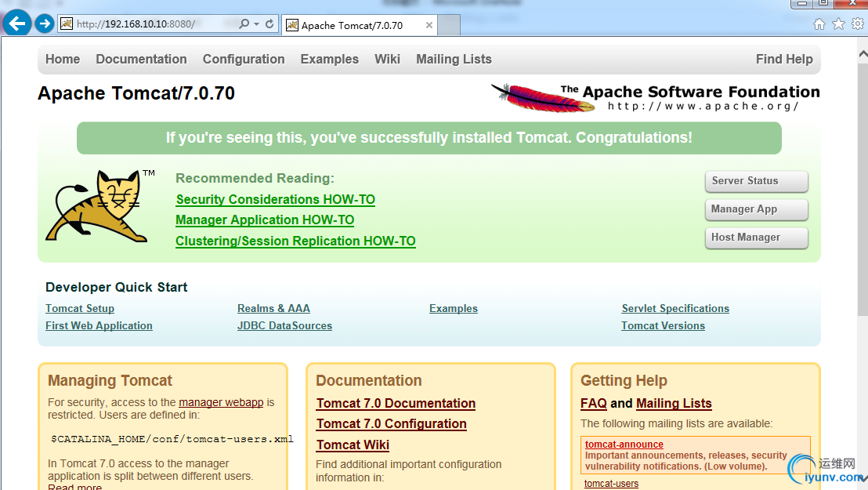Screen dimensions: 868x490
Task: Open Mailing Lists link in Getting Help
Action: [x=674, y=404]
